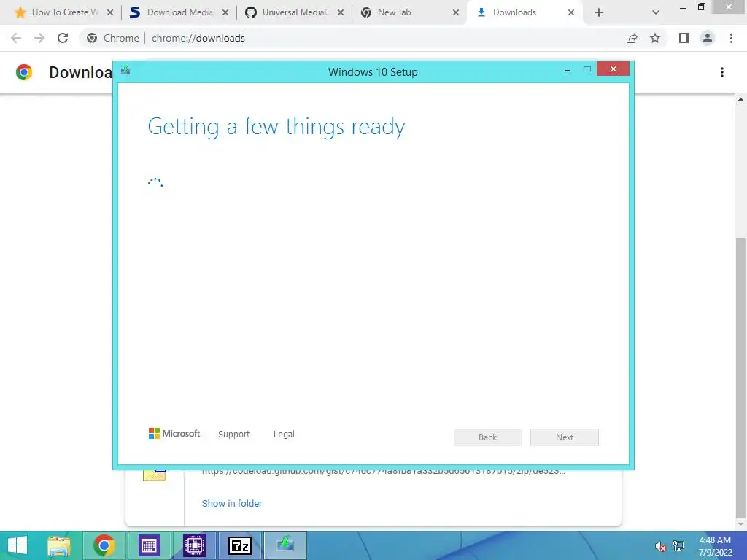This screenshot has width=747, height=560.
Task: Restore down the Chrome window
Action: tap(702, 7)
